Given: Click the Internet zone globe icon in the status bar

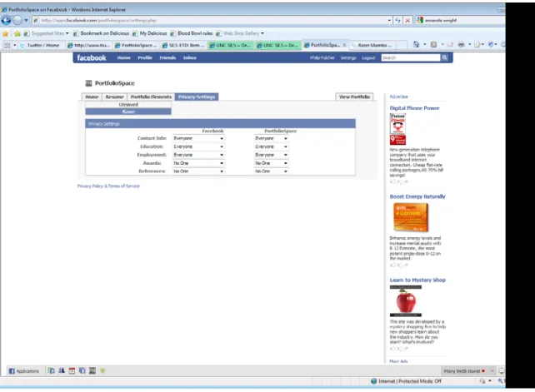Looking at the screenshot, I should point(374,381).
